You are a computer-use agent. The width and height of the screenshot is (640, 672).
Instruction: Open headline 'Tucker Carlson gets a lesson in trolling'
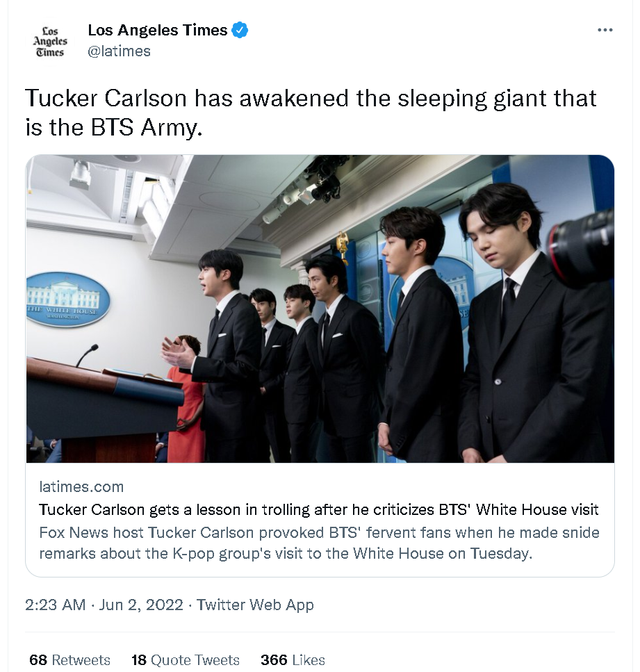[x=318, y=509]
